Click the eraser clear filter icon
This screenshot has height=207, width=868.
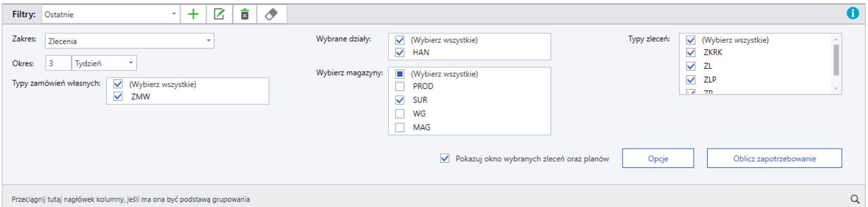271,14
